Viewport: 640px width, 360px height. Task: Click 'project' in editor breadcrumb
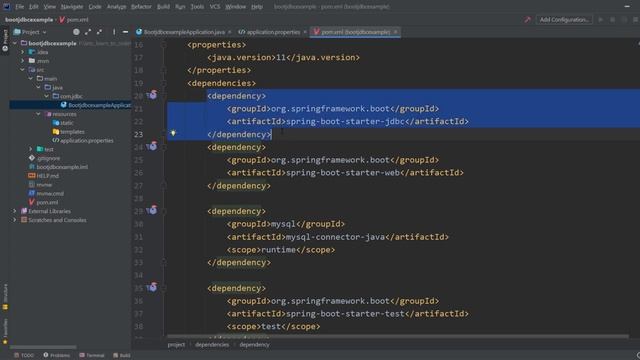(176, 344)
